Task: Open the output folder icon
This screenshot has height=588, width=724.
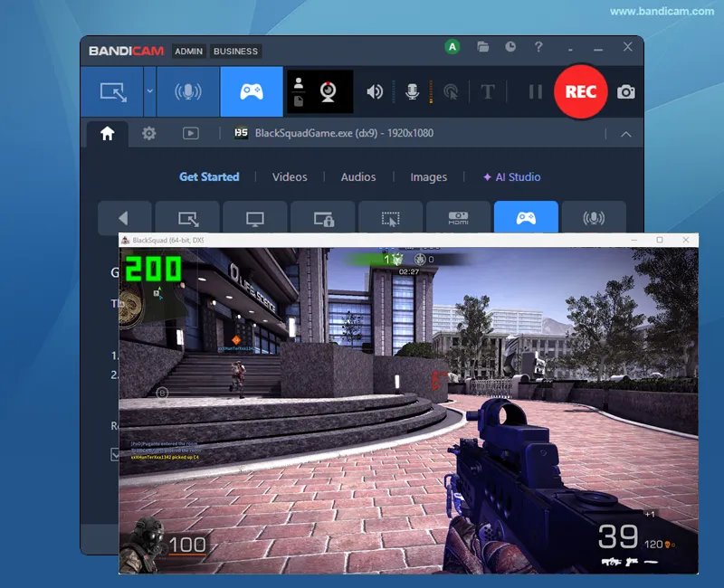Action: point(483,47)
